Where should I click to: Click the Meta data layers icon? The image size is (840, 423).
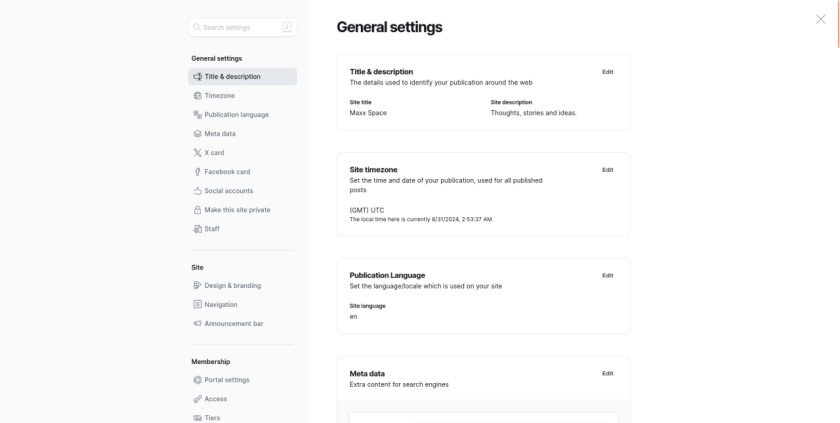[197, 134]
